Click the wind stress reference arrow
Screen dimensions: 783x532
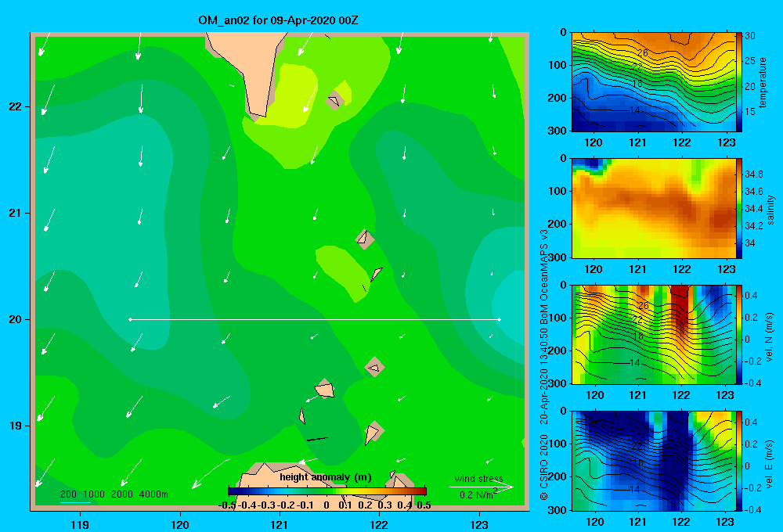(x=481, y=487)
